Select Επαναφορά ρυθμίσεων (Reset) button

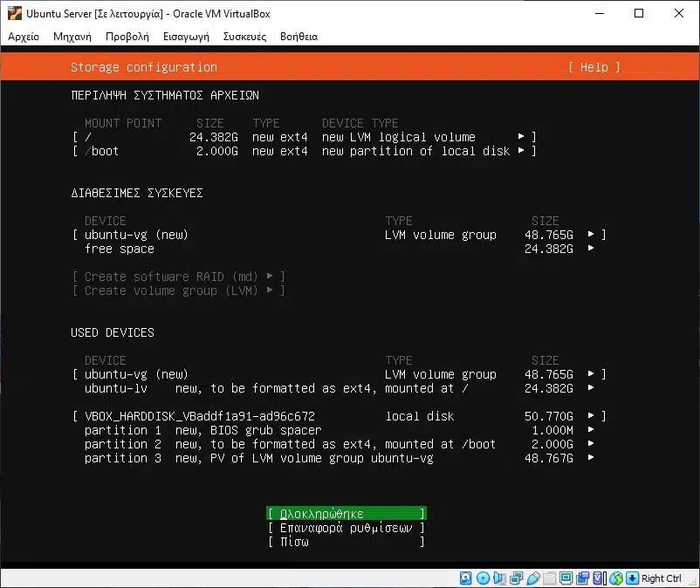(x=346, y=528)
